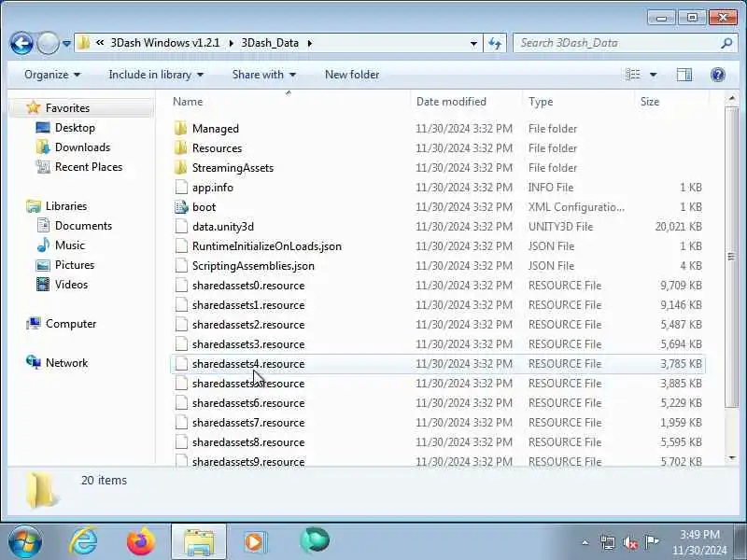Screen dimensions: 747x560
Task: Click the Forward navigation arrow button
Action: click(48, 43)
